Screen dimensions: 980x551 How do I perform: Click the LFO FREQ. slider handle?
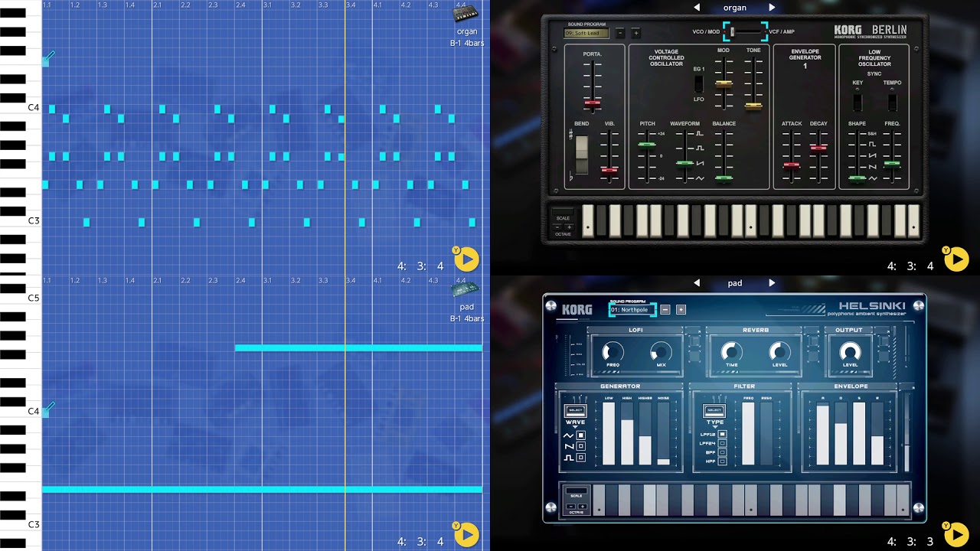[x=892, y=164]
